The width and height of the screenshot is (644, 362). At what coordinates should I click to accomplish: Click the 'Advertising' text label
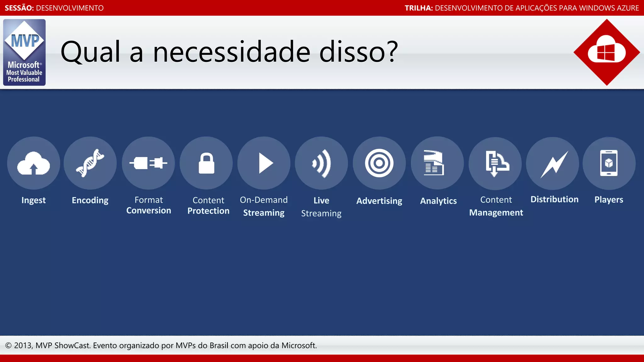(379, 201)
